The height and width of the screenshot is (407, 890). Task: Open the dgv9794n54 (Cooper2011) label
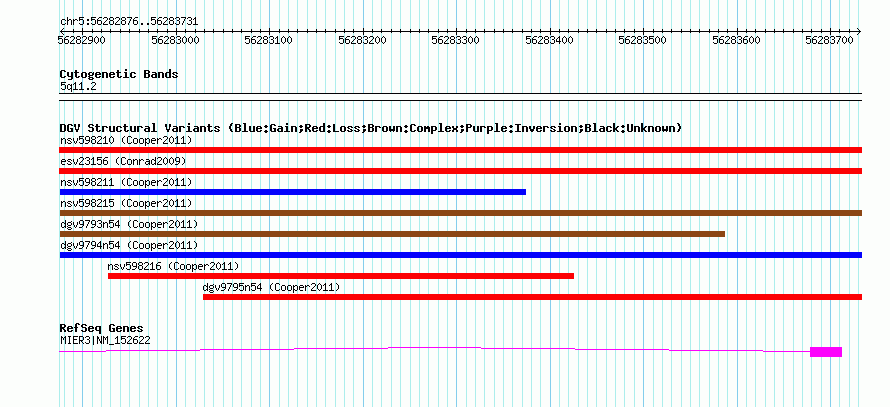pyautogui.click(x=129, y=245)
